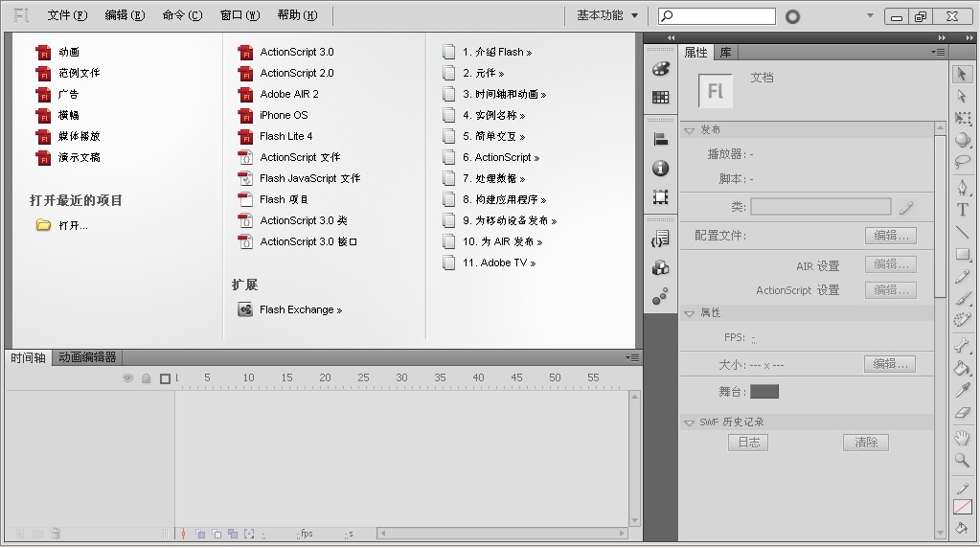Collapse the SWF 历史记录 section

pyautogui.click(x=690, y=423)
